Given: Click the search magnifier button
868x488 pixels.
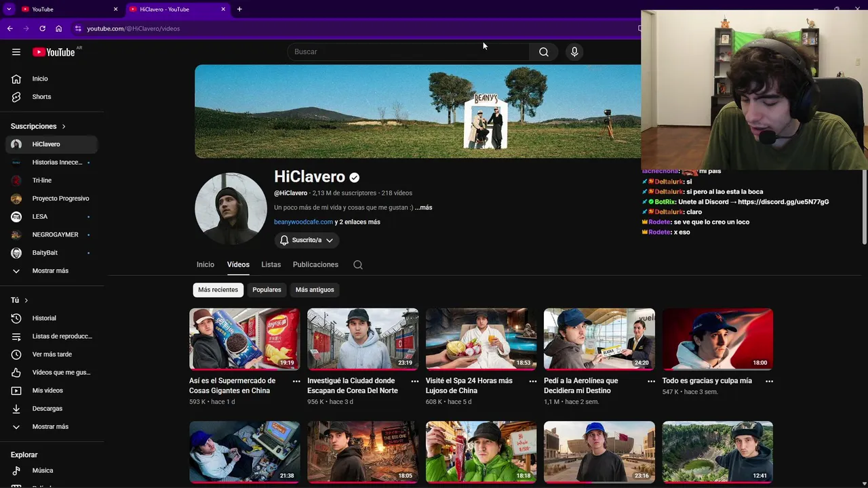Looking at the screenshot, I should tap(544, 52).
